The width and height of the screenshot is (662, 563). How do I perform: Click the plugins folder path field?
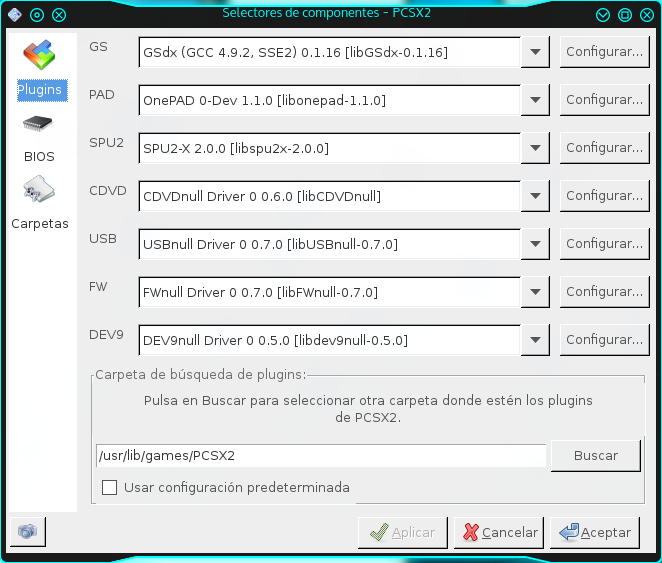pos(321,455)
